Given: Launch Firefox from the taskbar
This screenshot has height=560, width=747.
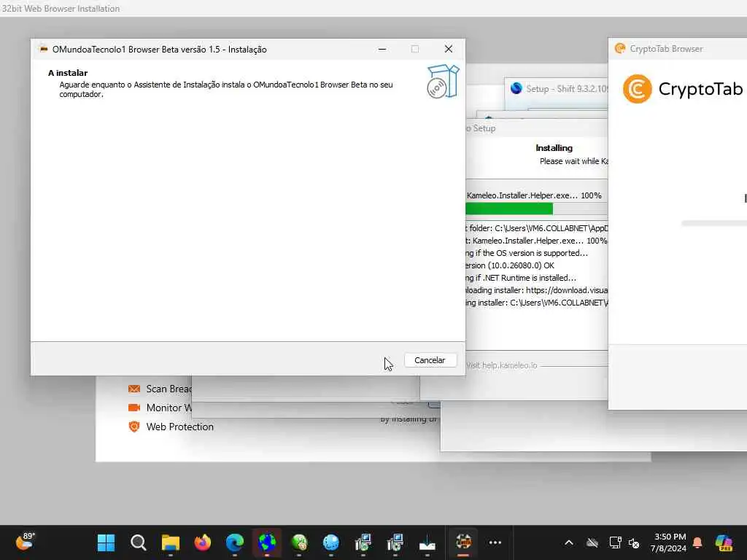Looking at the screenshot, I should tap(203, 542).
